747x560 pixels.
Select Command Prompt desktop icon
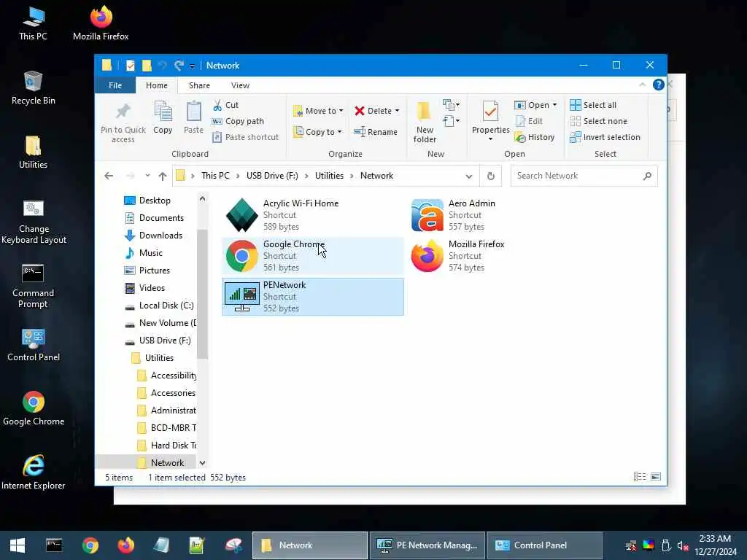pos(33,286)
